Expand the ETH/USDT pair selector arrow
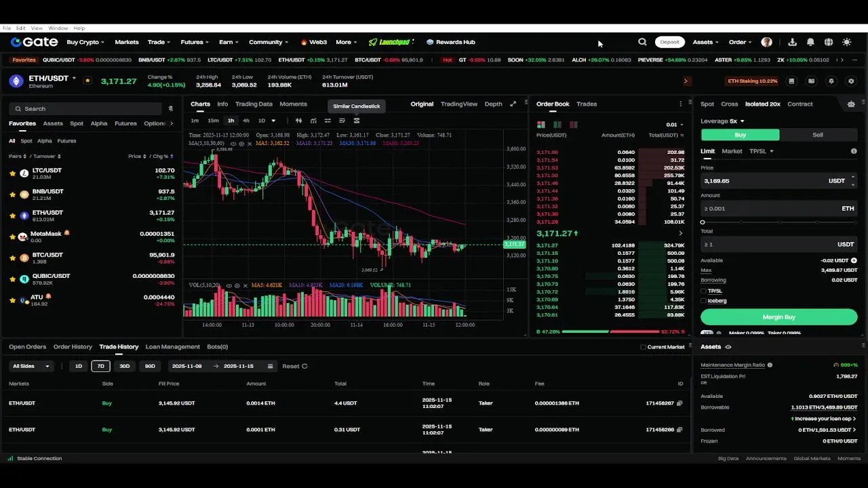 (x=74, y=78)
